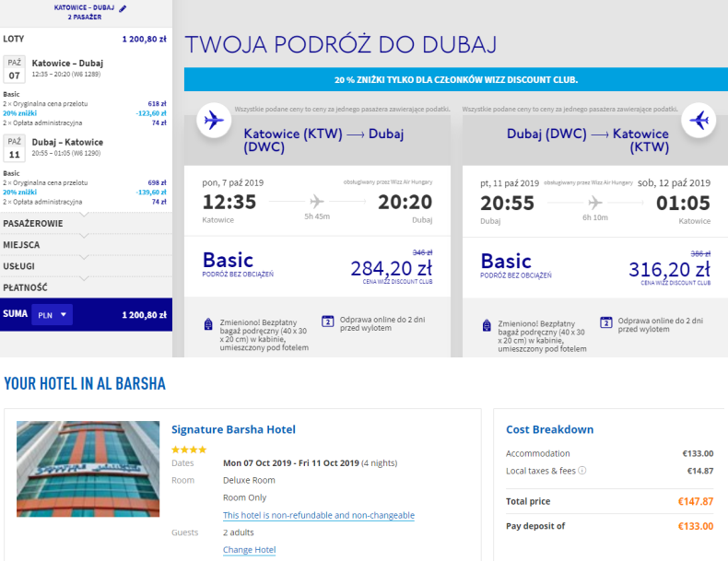Click the first '20% zniżki' line

[x=85, y=113]
